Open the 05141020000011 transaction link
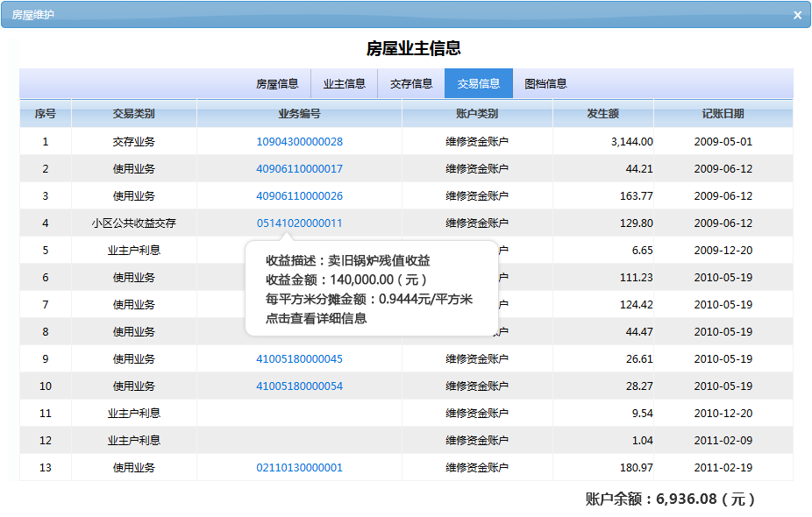The height and width of the screenshot is (517, 812). pyautogui.click(x=299, y=223)
